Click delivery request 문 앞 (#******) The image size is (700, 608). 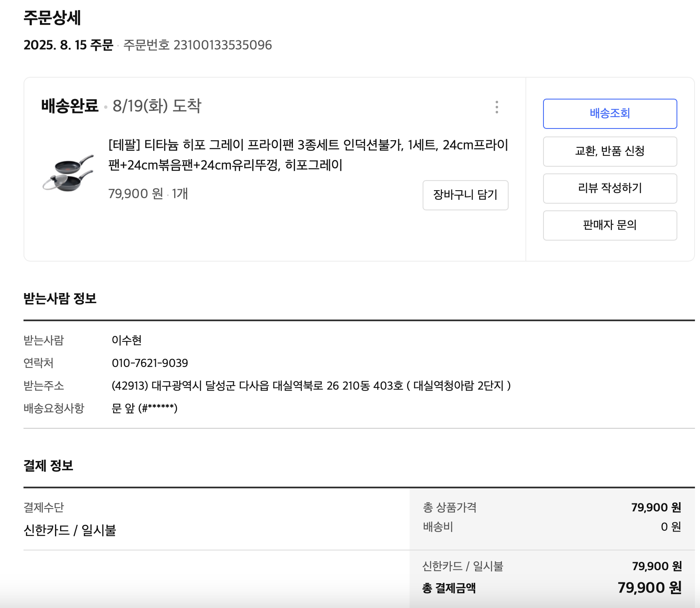point(144,408)
